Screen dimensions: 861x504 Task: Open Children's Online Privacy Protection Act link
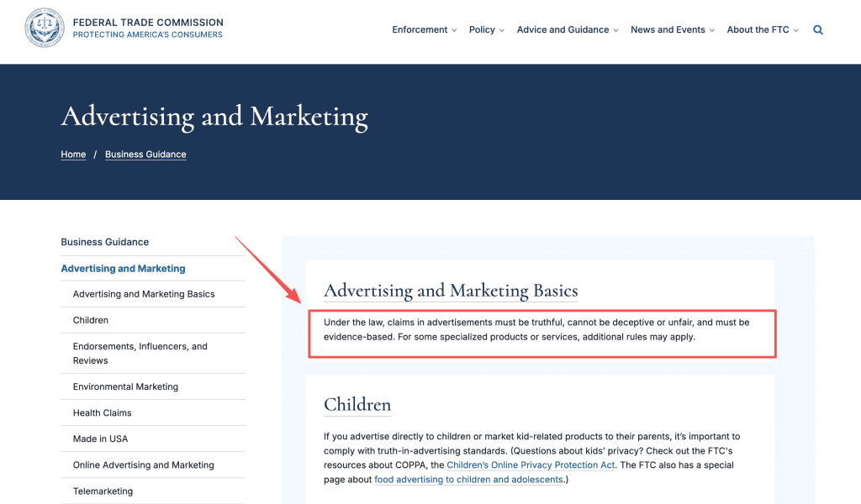tap(531, 465)
